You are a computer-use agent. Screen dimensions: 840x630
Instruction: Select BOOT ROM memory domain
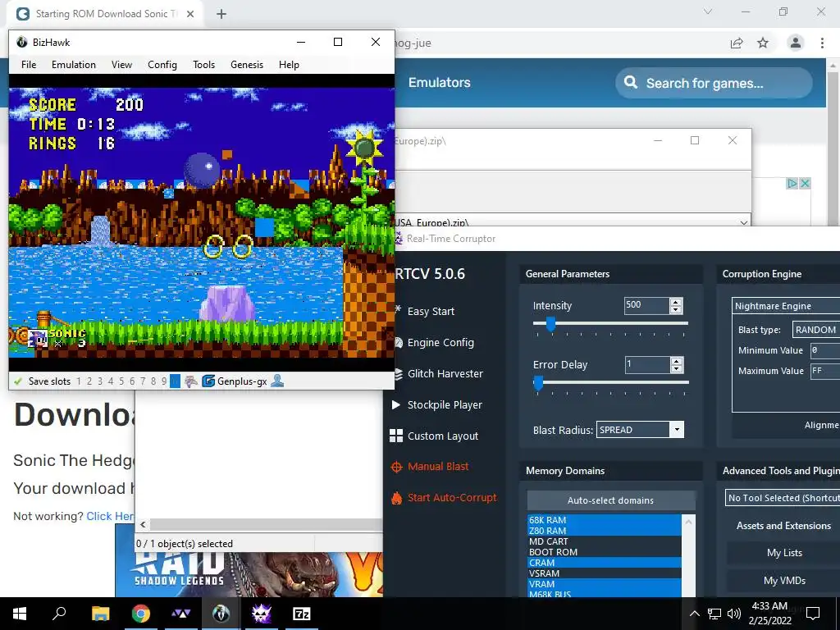pyautogui.click(x=605, y=552)
